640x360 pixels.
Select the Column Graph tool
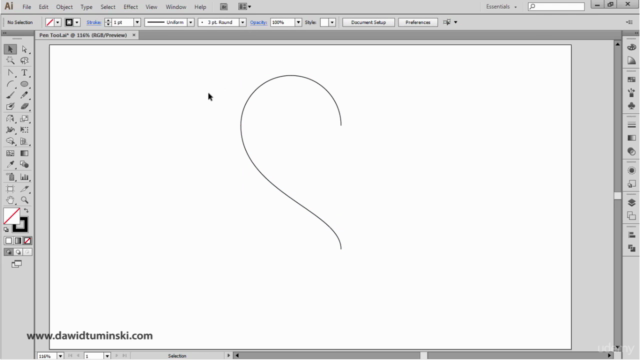point(24,177)
